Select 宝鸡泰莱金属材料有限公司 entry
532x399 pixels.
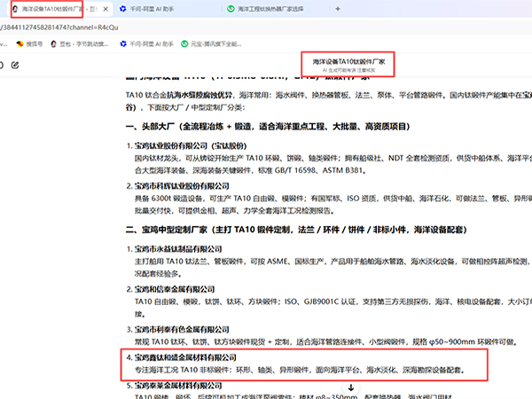point(178,386)
